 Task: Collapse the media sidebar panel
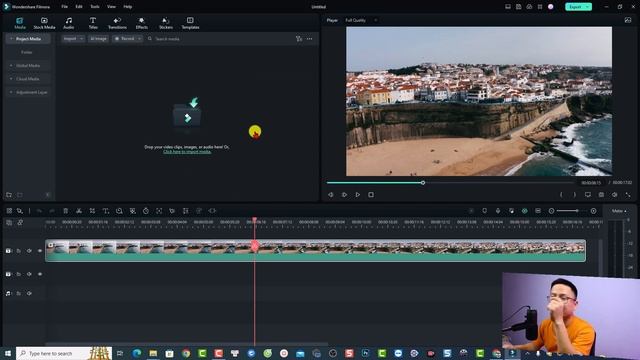[48, 195]
